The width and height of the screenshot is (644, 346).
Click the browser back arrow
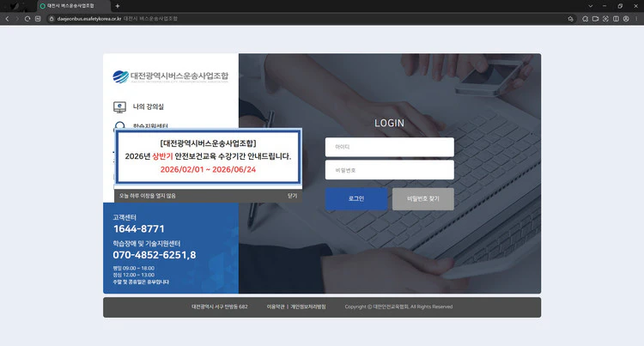(7, 18)
